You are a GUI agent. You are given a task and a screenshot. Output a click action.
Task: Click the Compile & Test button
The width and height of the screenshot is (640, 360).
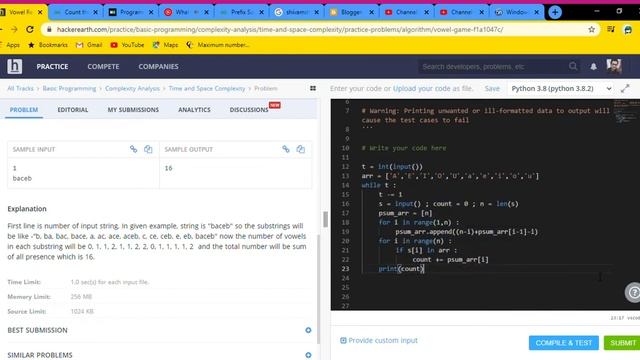564,343
